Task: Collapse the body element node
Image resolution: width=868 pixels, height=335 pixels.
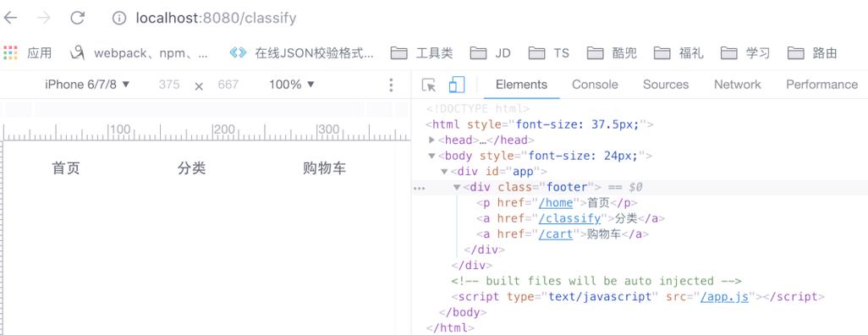Action: [x=432, y=157]
